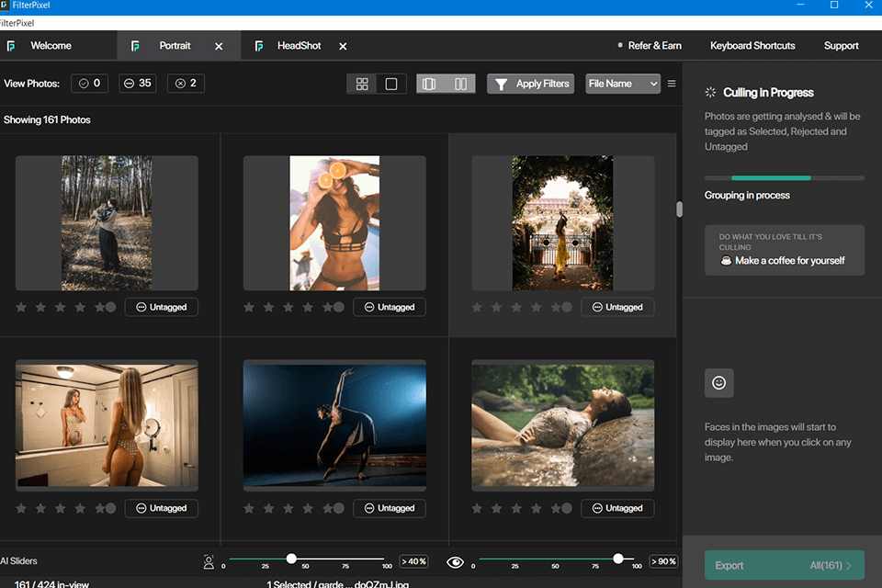Click the culling progress bar

pyautogui.click(x=784, y=178)
